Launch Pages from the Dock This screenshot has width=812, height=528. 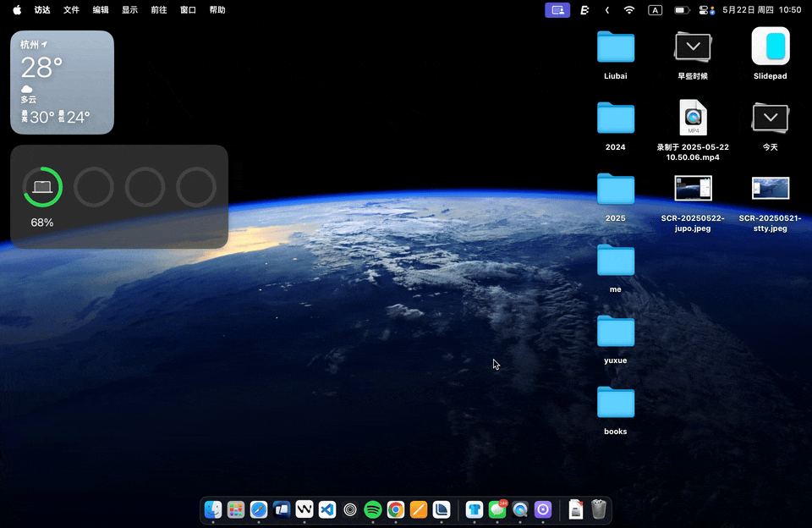[419, 510]
